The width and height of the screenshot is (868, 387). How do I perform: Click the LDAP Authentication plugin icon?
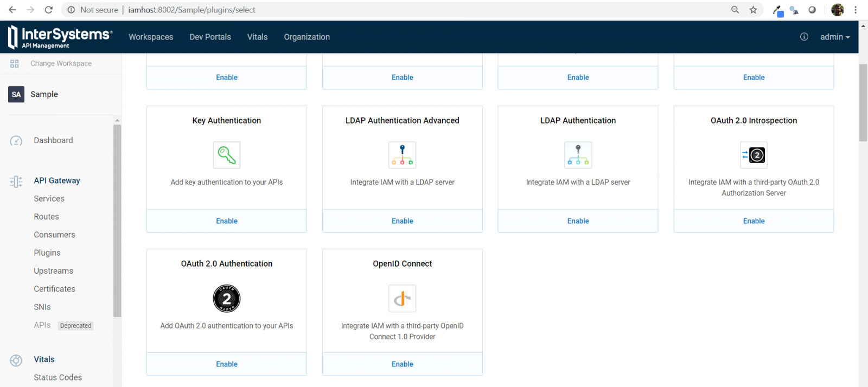578,155
